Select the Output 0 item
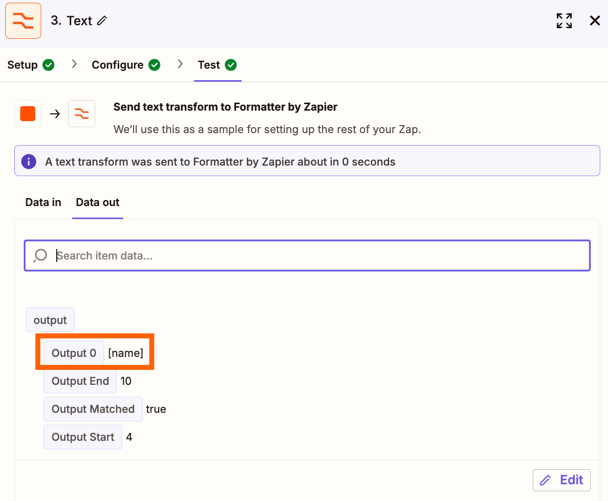 (x=74, y=353)
